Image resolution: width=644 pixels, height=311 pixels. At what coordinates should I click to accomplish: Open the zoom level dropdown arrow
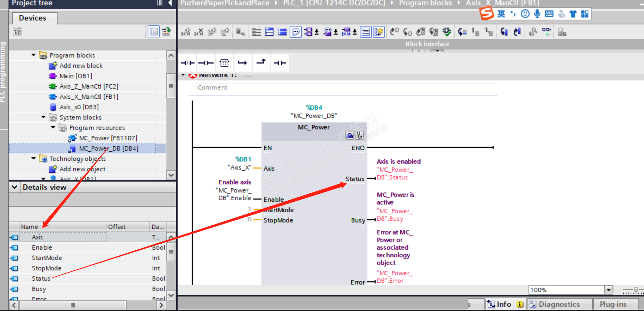click(609, 290)
